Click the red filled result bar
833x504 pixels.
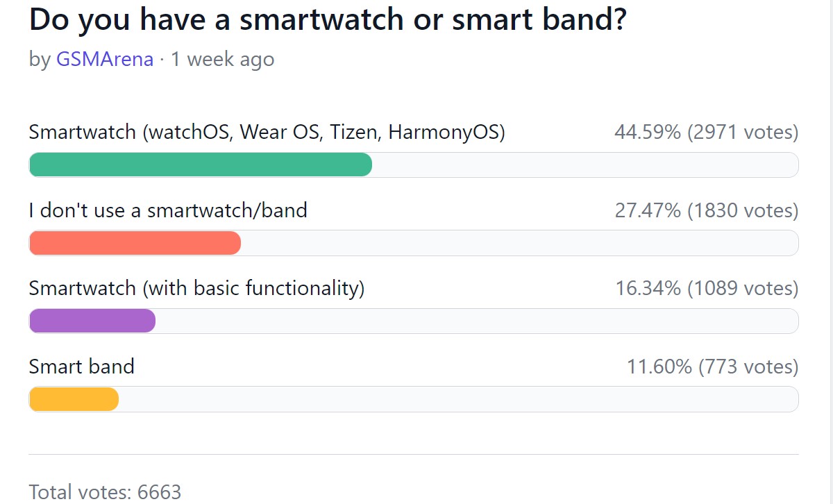coord(135,243)
